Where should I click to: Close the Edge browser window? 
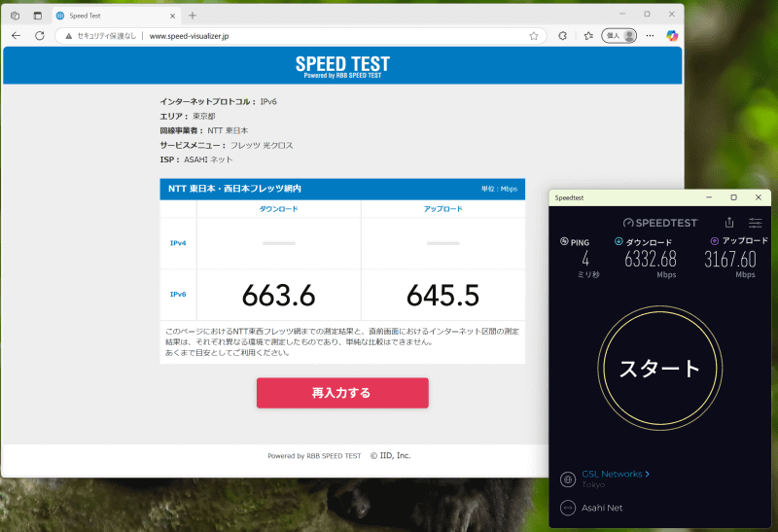pyautogui.click(x=671, y=14)
